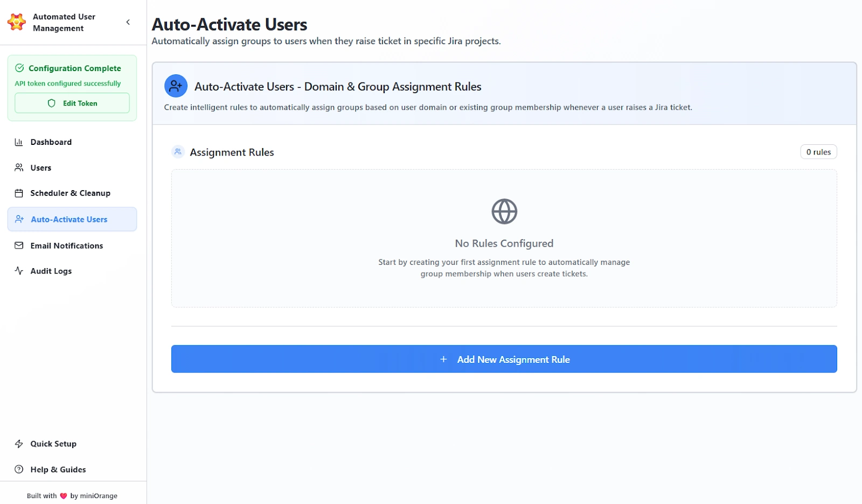Viewport: 862px width, 504px height.
Task: Select the Quick Setup lightning bolt icon
Action: click(x=18, y=444)
